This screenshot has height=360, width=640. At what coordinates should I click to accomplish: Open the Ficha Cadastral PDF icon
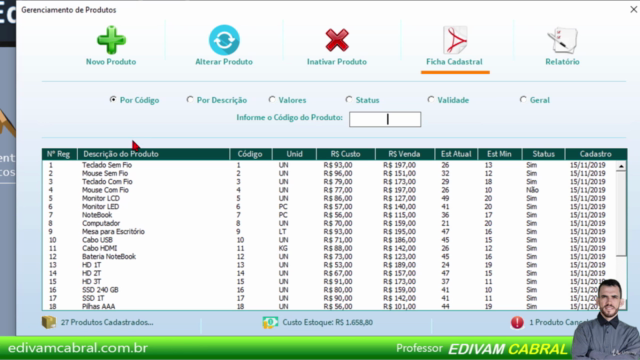coord(455,40)
